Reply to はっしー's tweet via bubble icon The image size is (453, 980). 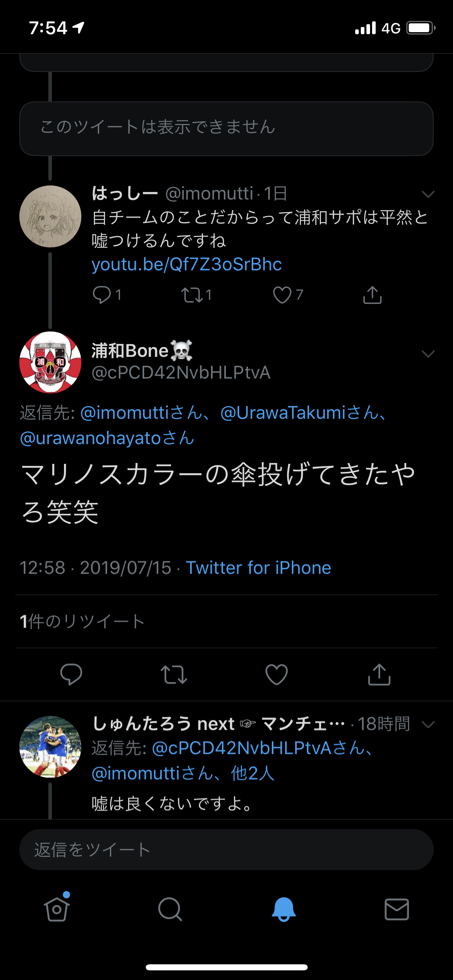coord(102,295)
